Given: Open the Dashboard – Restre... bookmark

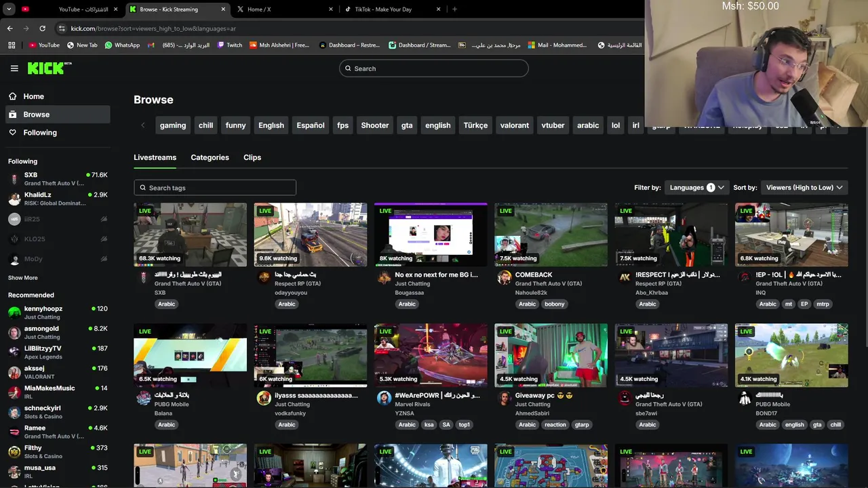Looking at the screenshot, I should pyautogui.click(x=349, y=45).
